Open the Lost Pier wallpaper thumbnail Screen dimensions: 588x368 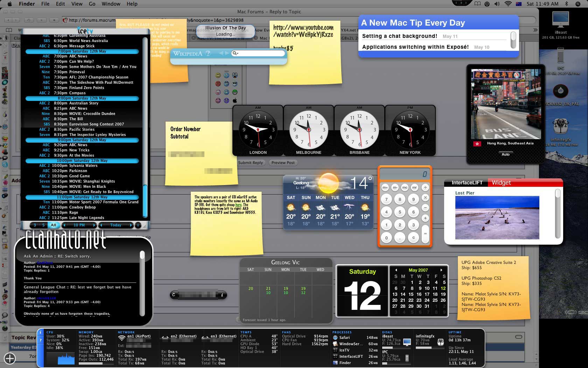click(x=497, y=218)
